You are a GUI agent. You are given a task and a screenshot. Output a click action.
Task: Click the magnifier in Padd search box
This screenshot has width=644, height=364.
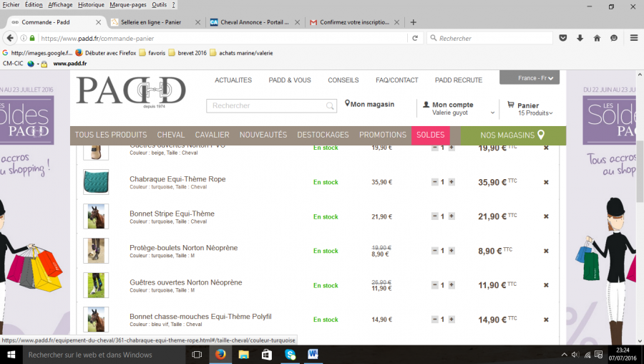click(x=330, y=106)
